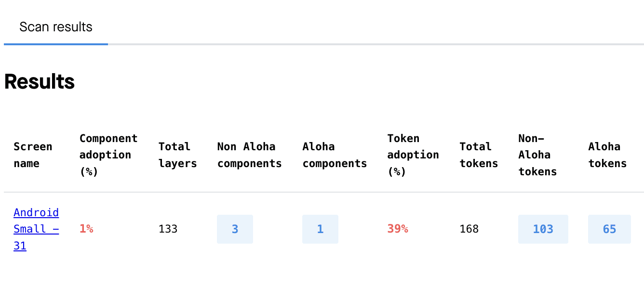Click the Aloha tokens count 65
The width and height of the screenshot is (644, 287).
pyautogui.click(x=609, y=229)
